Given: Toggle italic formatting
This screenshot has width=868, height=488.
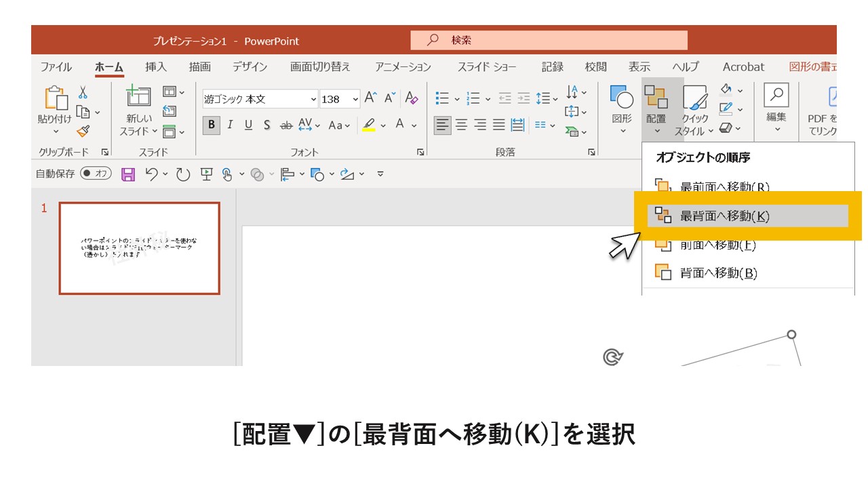Looking at the screenshot, I should (x=230, y=126).
